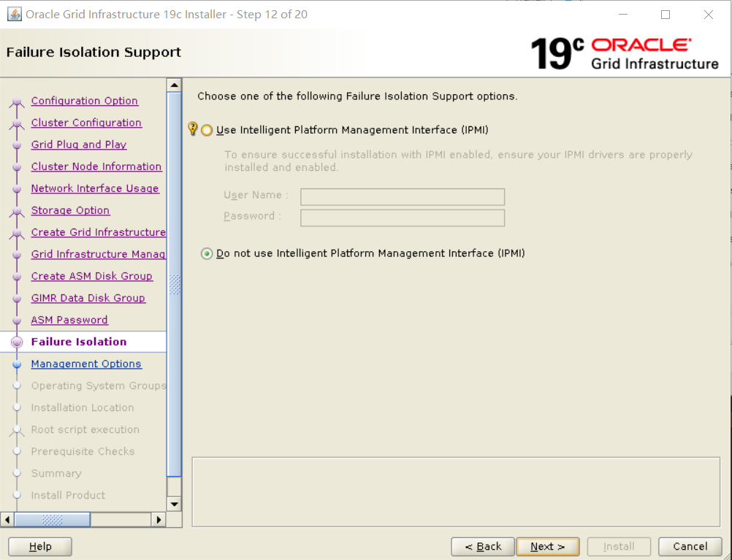This screenshot has height=560, width=732.
Task: Click the step list vertical scroll down arrow
Action: [x=174, y=504]
